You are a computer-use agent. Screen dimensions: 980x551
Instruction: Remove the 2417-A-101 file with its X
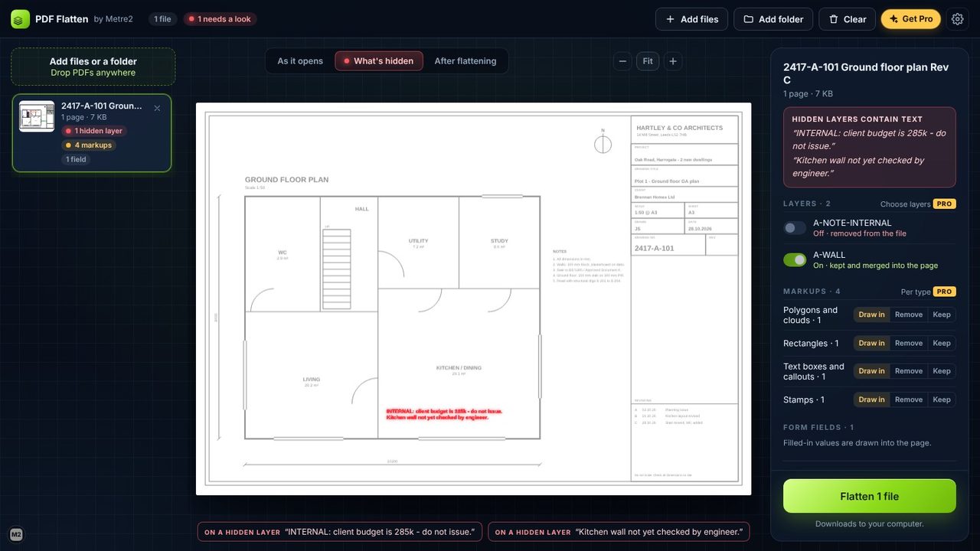click(157, 108)
